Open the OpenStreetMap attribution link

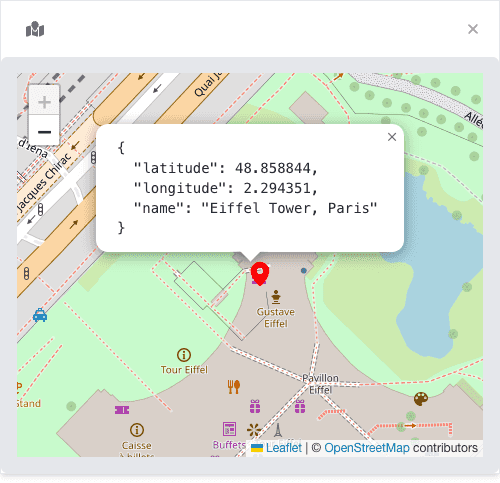click(x=367, y=448)
